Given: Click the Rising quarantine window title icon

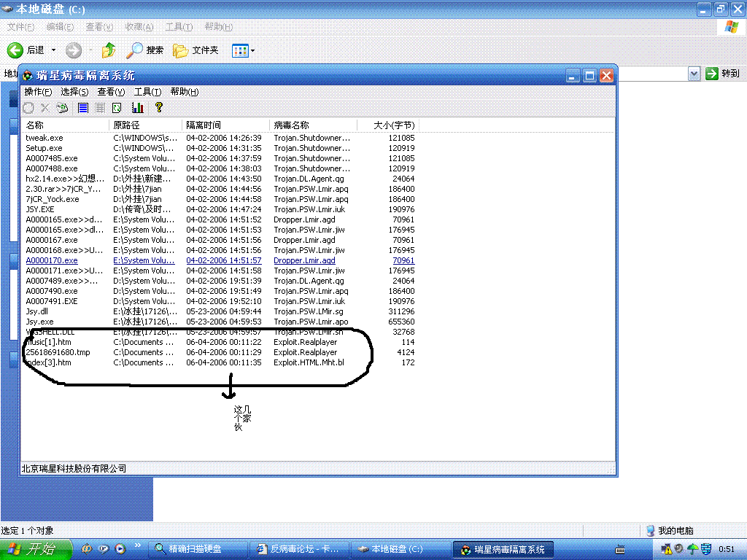Looking at the screenshot, I should (28, 75).
